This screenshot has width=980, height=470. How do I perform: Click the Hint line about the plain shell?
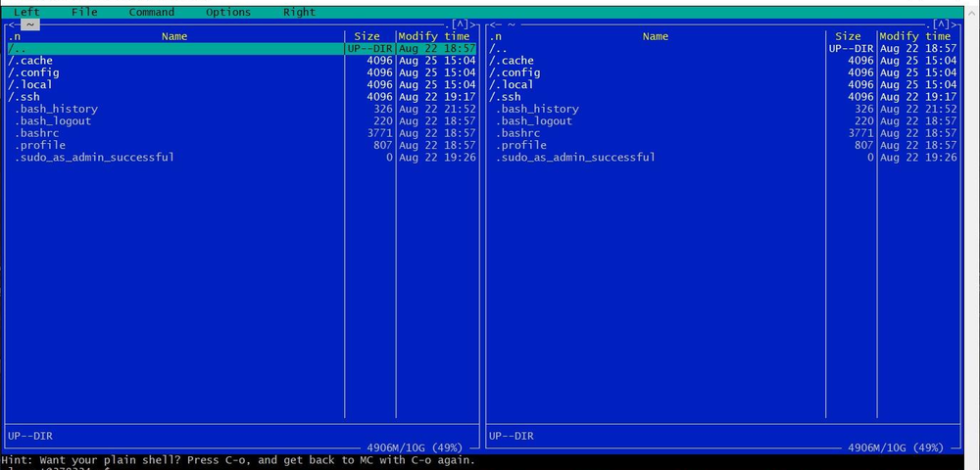click(x=238, y=460)
